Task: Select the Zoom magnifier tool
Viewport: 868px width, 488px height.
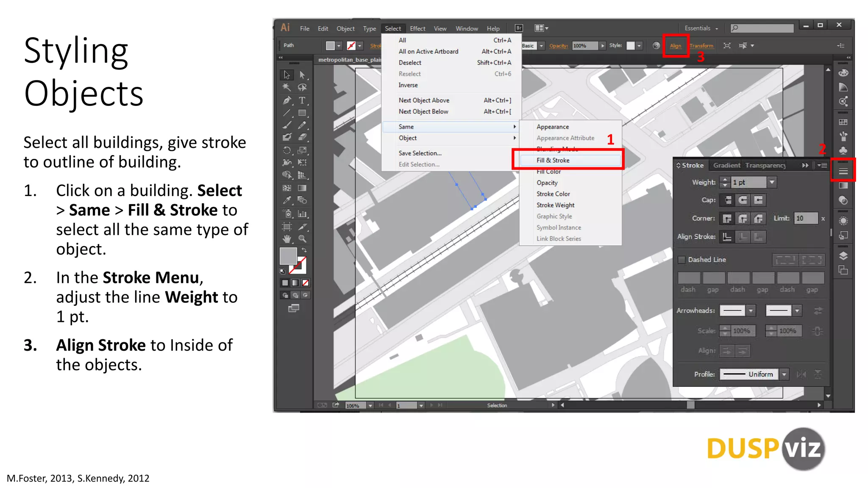Action: point(302,239)
